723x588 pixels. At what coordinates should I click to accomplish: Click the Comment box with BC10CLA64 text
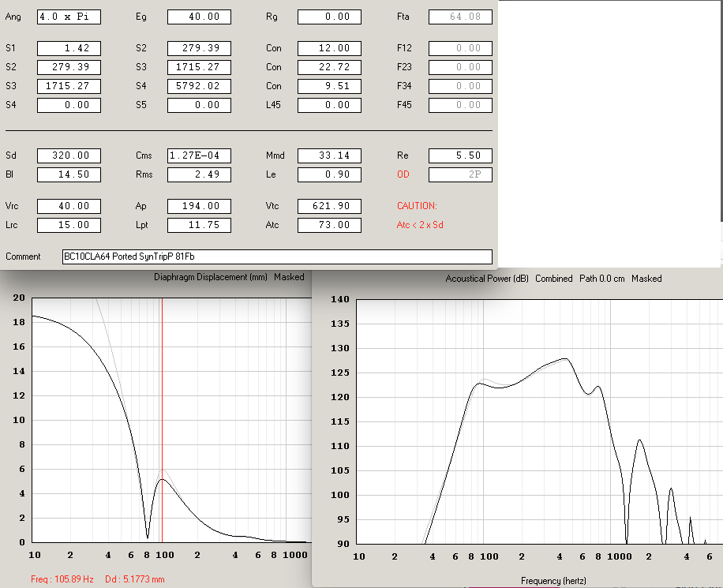(x=277, y=257)
